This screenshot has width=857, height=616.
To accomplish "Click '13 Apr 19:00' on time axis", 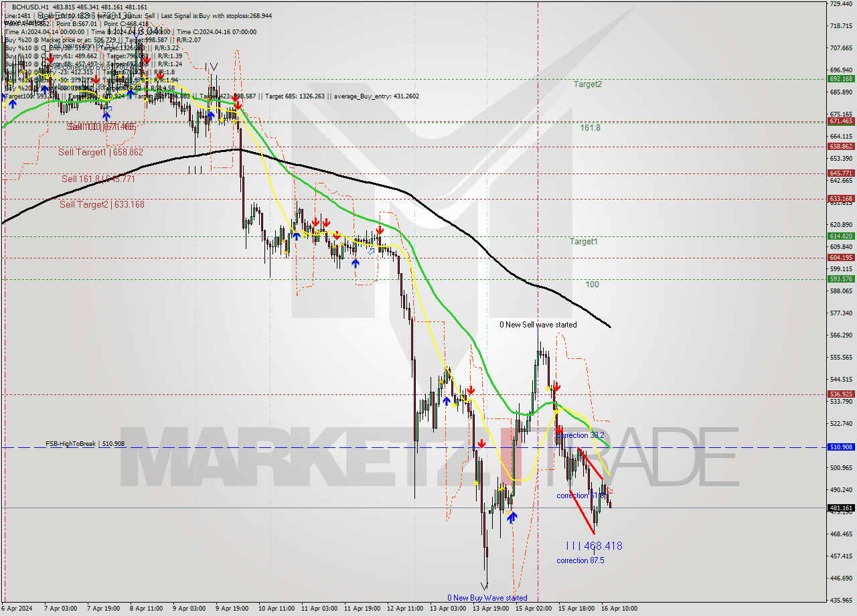I will click(490, 609).
